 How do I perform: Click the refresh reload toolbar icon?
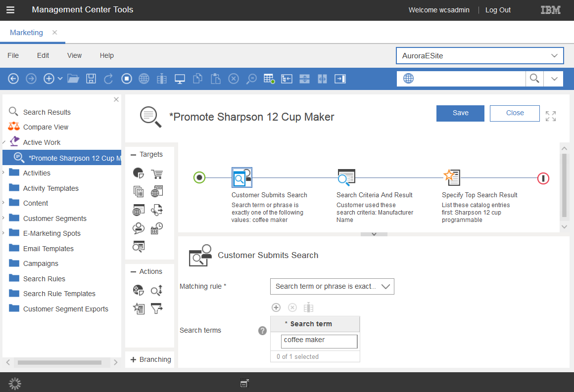coord(108,79)
